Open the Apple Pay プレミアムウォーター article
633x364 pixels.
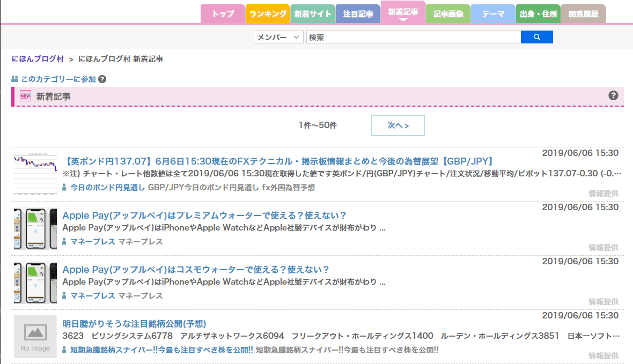click(x=204, y=216)
